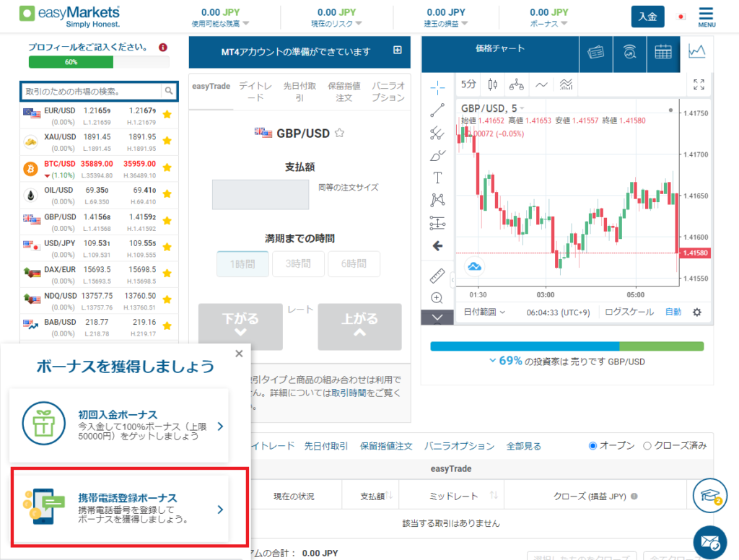Click the profile info alert icon
Screen dimensions: 739x560
[163, 47]
